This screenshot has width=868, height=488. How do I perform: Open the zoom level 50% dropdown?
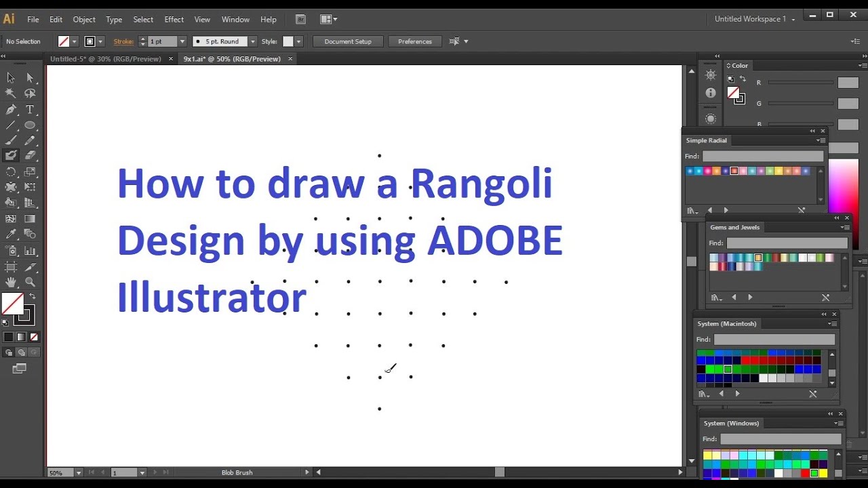point(79,472)
